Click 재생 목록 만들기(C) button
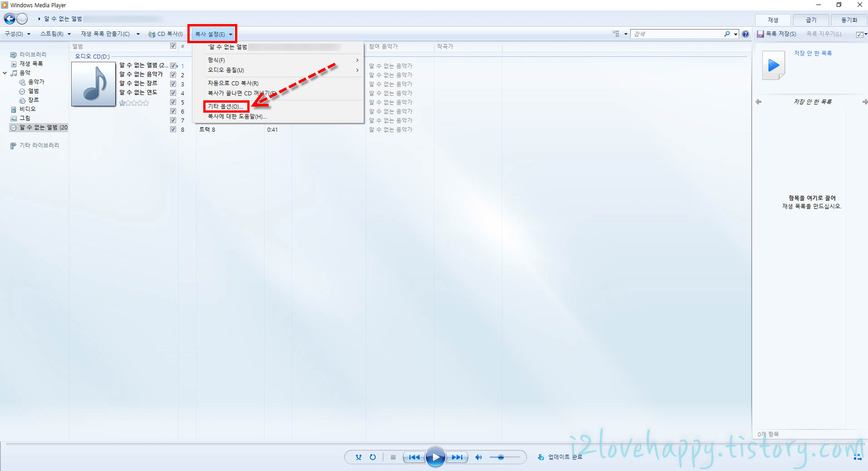868x471 pixels. [x=105, y=34]
